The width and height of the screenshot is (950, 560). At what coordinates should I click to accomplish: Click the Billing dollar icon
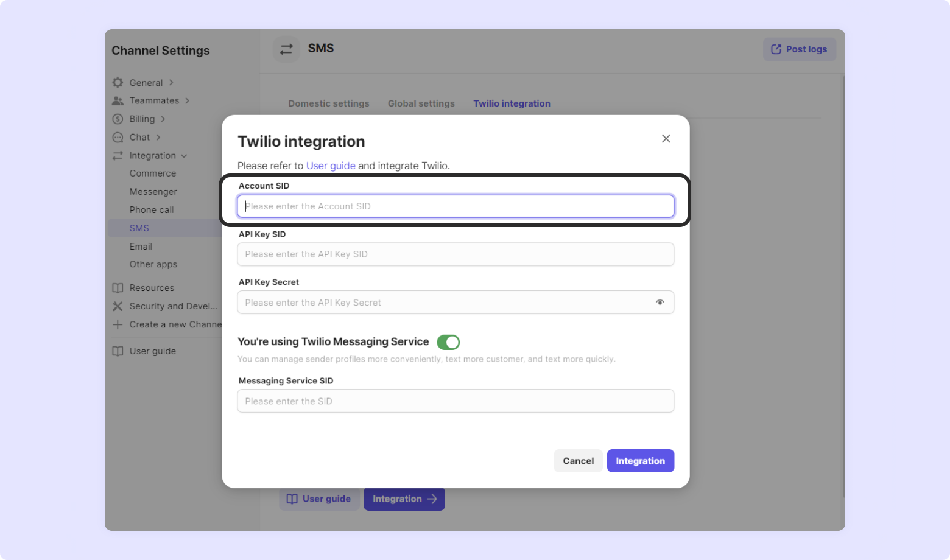[x=118, y=119]
